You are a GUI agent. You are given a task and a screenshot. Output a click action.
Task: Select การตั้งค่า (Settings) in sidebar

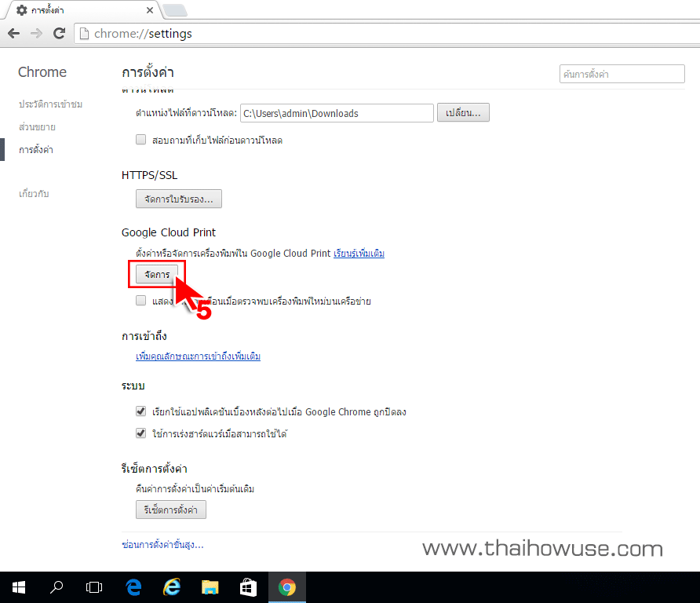pos(36,150)
